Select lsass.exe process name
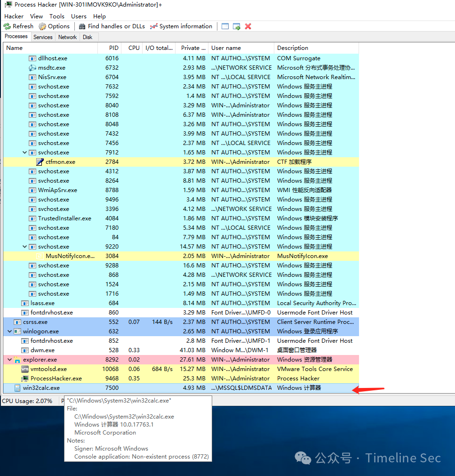455x476 pixels. [42, 303]
